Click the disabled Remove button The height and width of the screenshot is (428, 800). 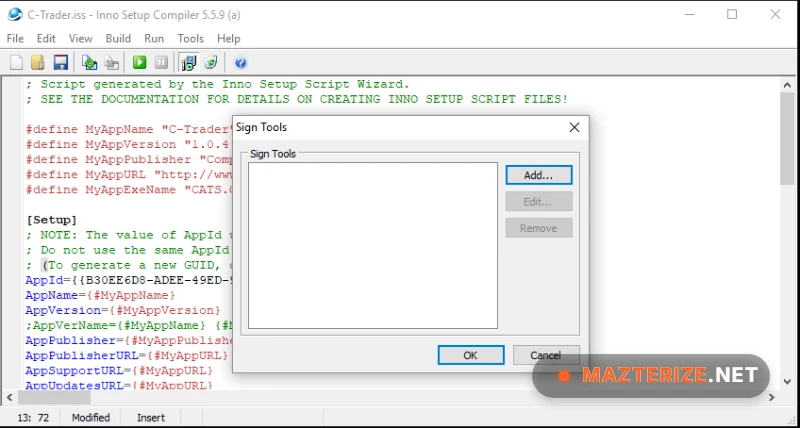[539, 228]
